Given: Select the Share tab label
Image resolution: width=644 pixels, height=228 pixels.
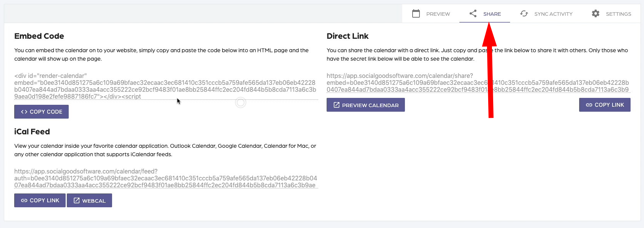Looking at the screenshot, I should click(492, 14).
